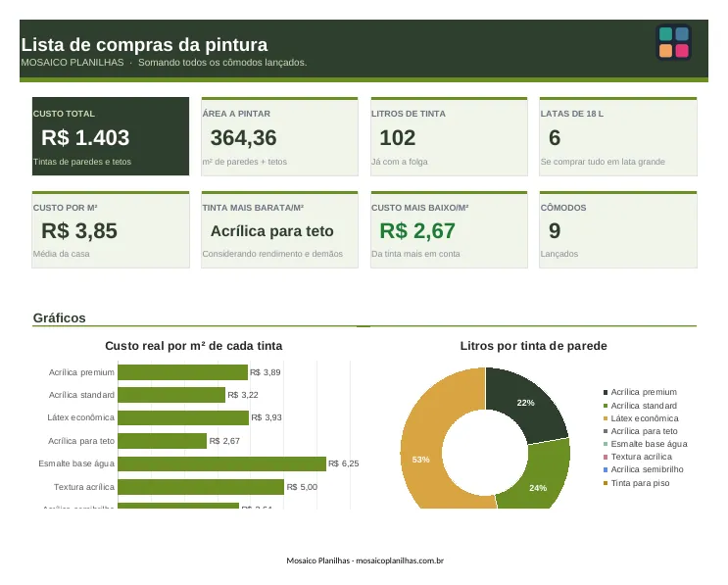This screenshot has height=585, width=728.
Task: Click the 'Tintas de paredes e tetos' caption
Action: [x=82, y=162]
